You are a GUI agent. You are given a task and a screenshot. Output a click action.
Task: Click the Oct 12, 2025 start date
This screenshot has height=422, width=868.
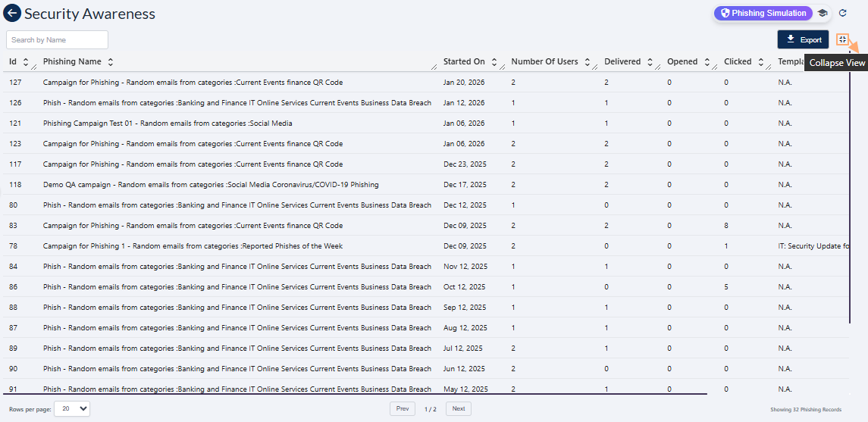click(x=465, y=287)
